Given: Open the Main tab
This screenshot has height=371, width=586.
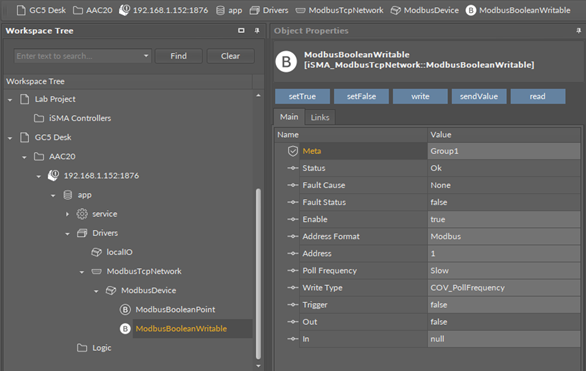Looking at the screenshot, I should [x=289, y=117].
